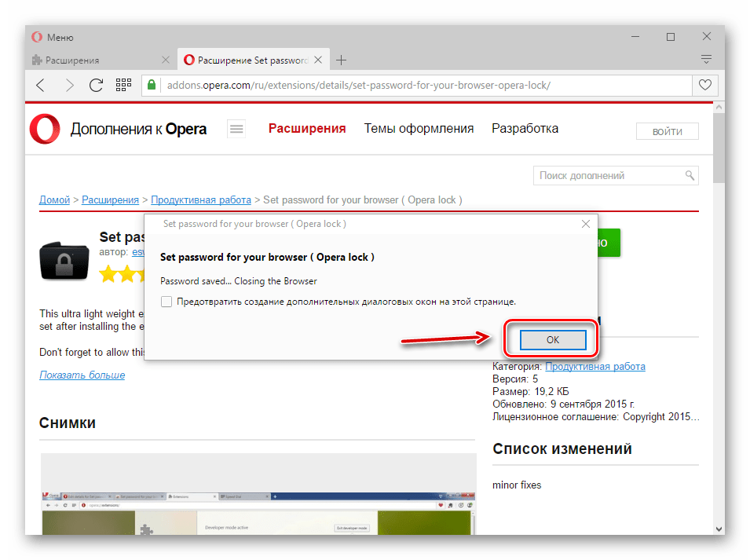This screenshot has height=560, width=750.
Task: Switch to the Расширения tab
Action: pos(101,60)
